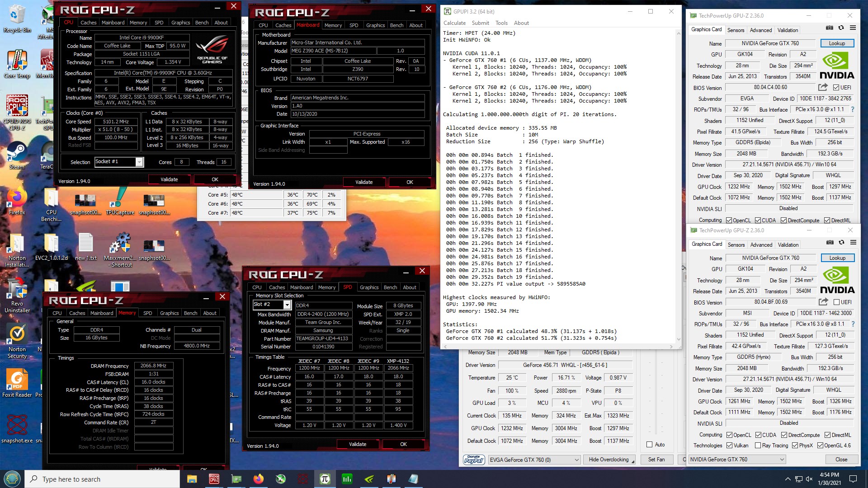Click camera screenshot icon in lower GPU-Z

pyautogui.click(x=830, y=243)
